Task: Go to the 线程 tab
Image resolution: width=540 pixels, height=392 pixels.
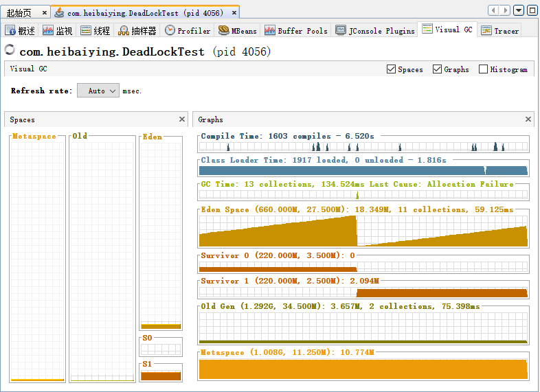Action: pyautogui.click(x=95, y=31)
